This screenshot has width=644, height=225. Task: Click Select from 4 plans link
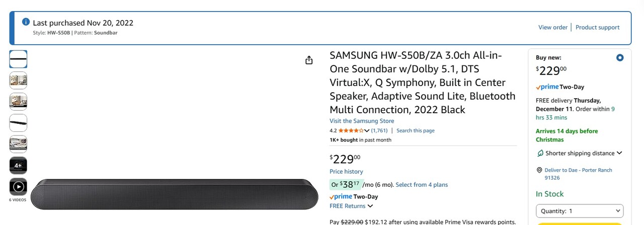[x=422, y=185]
